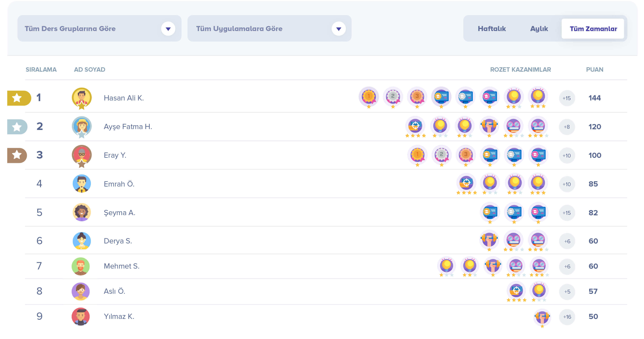Viewport: 644px width, 339px height.
Task: Click Ayşe Fatma H.'s target badge icon
Action: pyautogui.click(x=415, y=125)
